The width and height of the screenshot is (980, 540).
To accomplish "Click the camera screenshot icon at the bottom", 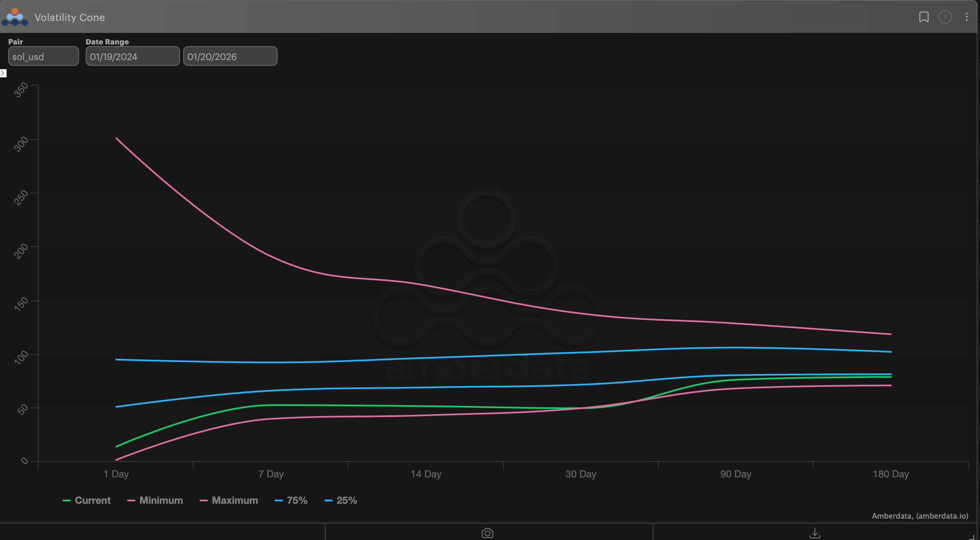I will pyautogui.click(x=487, y=533).
